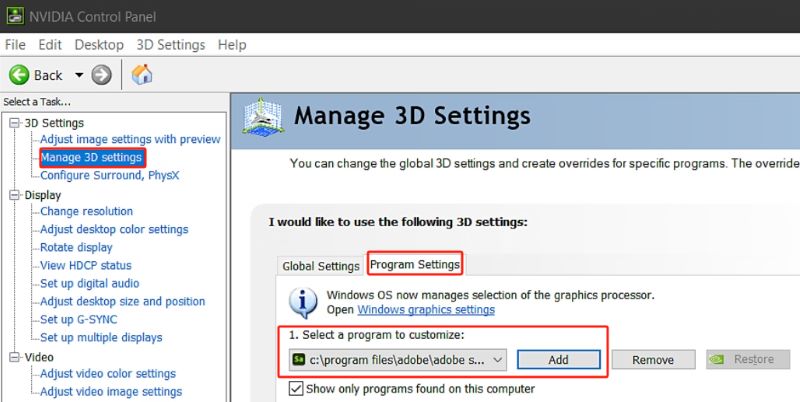Screen dimensions: 800x402
Task: Toggle Show only programs found on this computer
Action: [x=296, y=389]
